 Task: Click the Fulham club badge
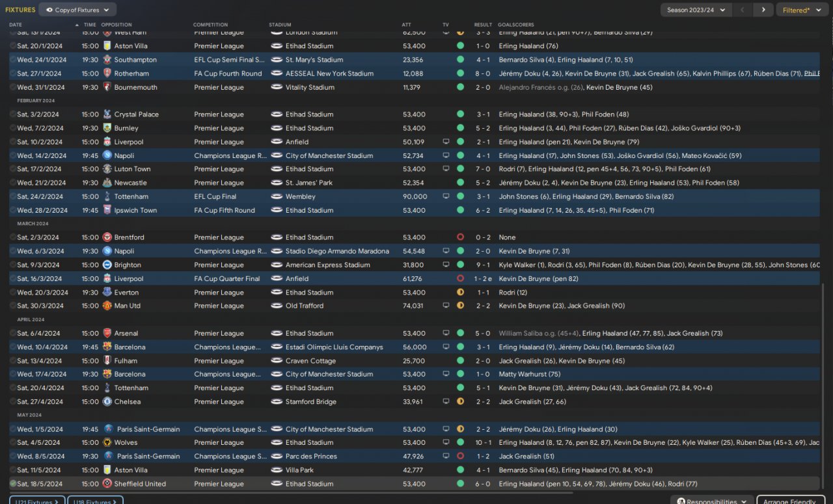pos(107,360)
